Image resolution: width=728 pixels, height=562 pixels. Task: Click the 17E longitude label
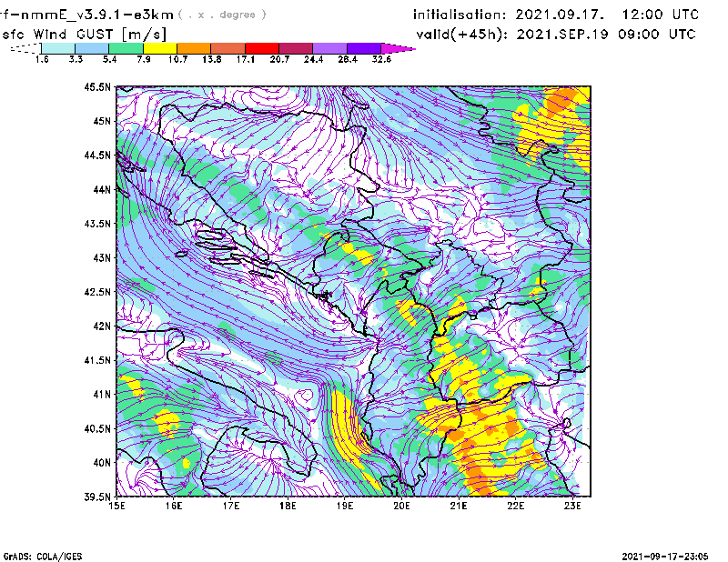coord(231,506)
